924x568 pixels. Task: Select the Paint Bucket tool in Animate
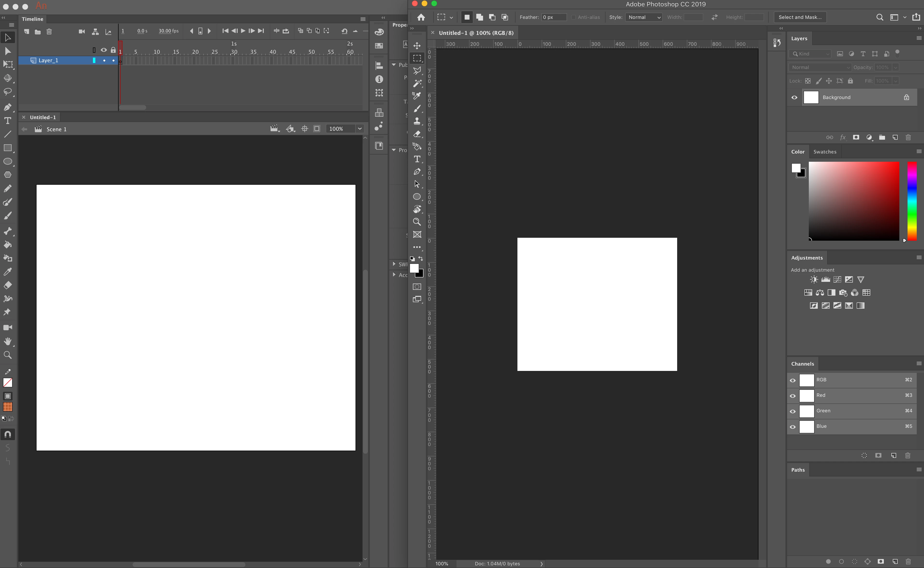pos(8,245)
